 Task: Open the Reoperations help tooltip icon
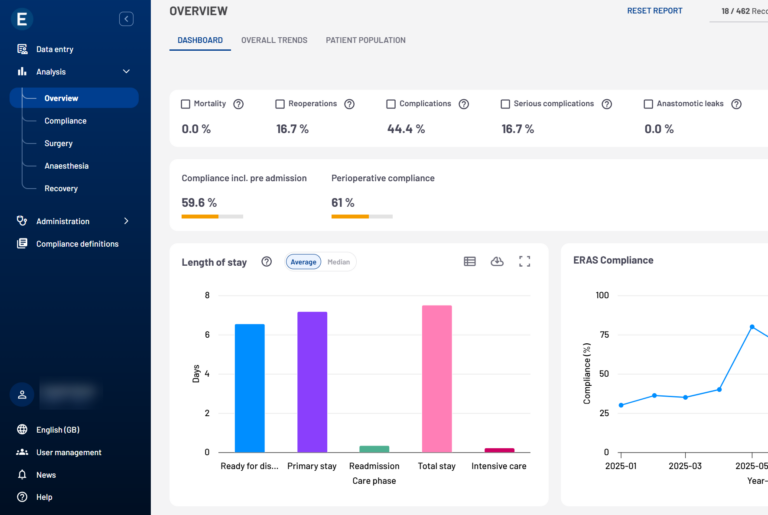coord(349,104)
